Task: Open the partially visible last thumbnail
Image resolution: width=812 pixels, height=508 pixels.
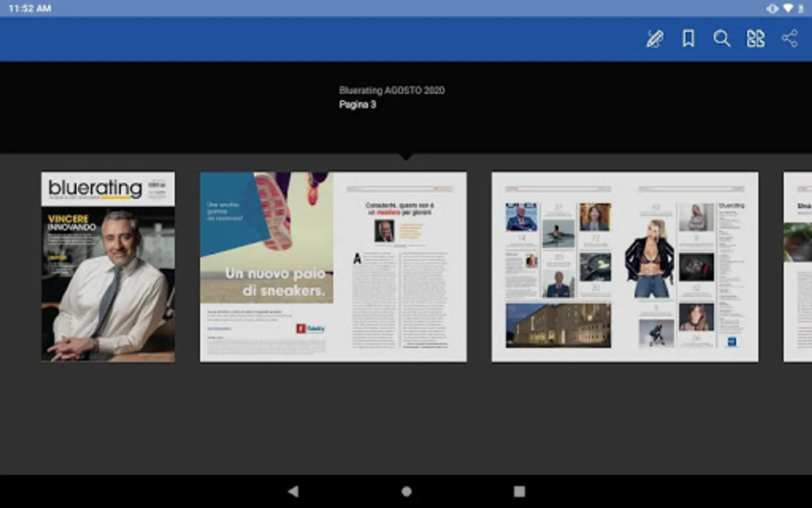Action: (x=798, y=267)
